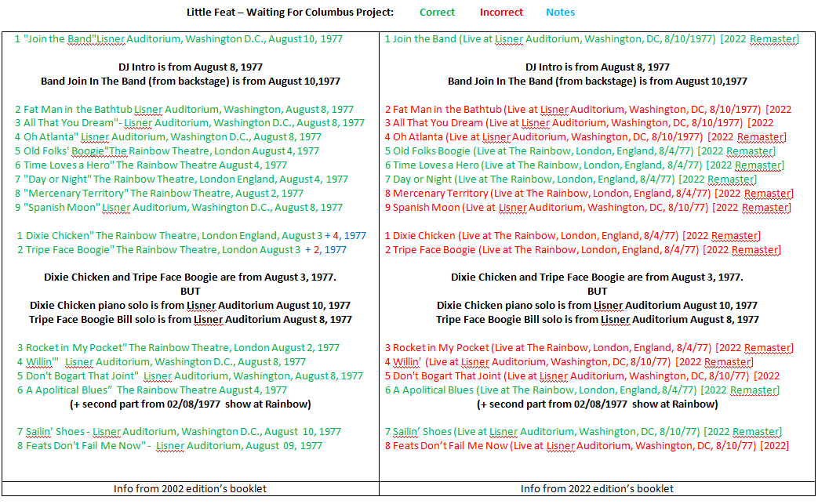Select left line '8 "Mercenary Territory"' August 2
Viewport: 818px width, 504px height.
158,194
